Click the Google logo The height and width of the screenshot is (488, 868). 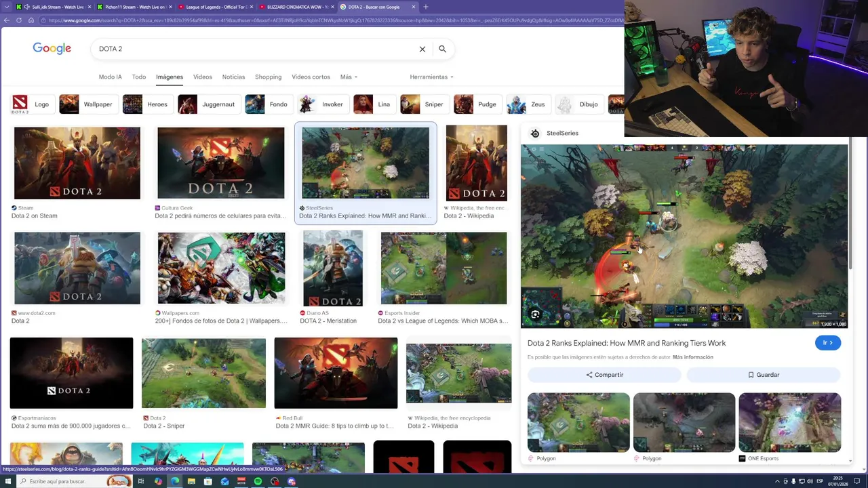[x=52, y=49]
